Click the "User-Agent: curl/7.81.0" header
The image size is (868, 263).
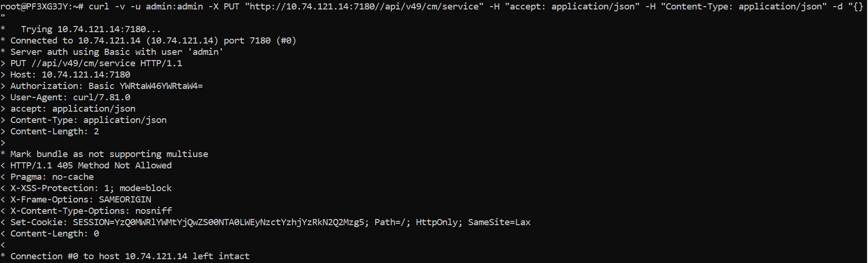pos(70,97)
